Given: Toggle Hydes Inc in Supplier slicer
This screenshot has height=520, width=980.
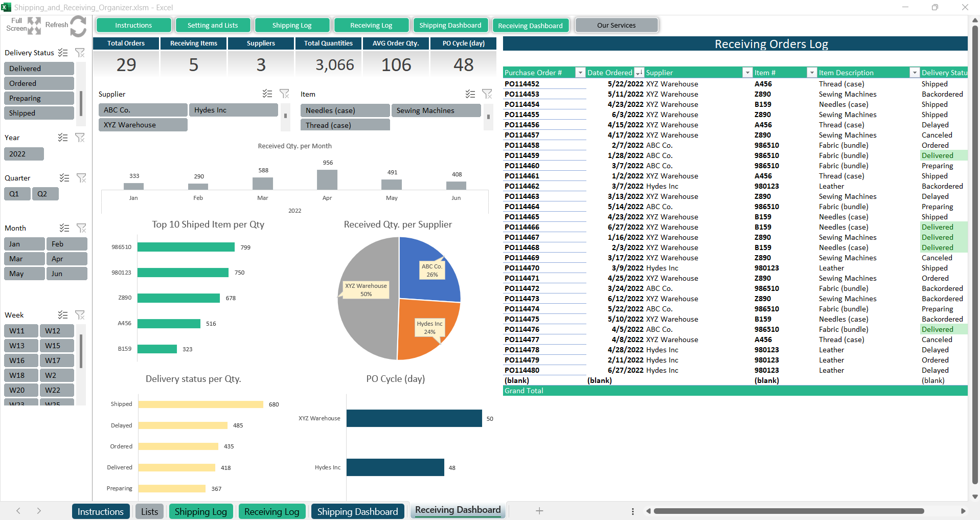Looking at the screenshot, I should [233, 110].
